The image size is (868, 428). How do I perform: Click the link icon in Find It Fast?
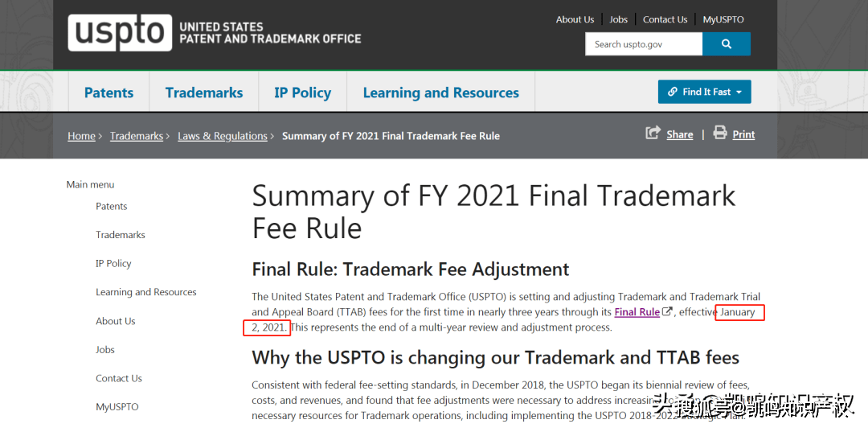coord(673,92)
